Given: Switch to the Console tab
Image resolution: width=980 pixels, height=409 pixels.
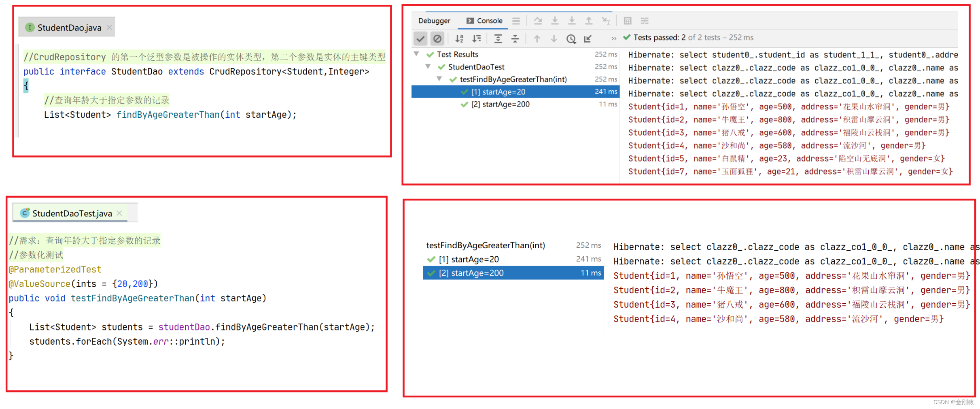Looking at the screenshot, I should [484, 21].
